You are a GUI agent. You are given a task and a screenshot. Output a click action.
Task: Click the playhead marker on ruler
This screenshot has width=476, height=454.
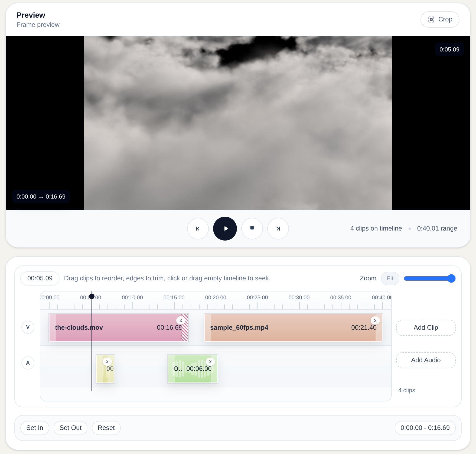coord(92,296)
